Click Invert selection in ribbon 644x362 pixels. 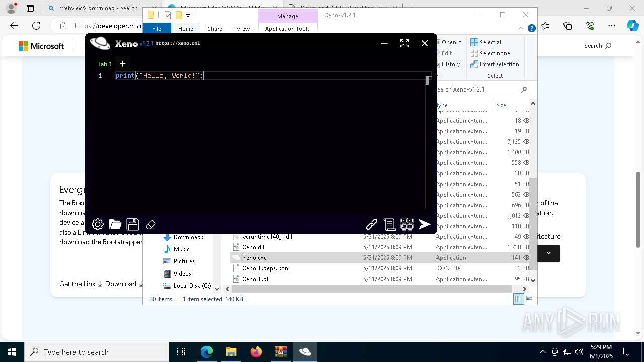[495, 64]
